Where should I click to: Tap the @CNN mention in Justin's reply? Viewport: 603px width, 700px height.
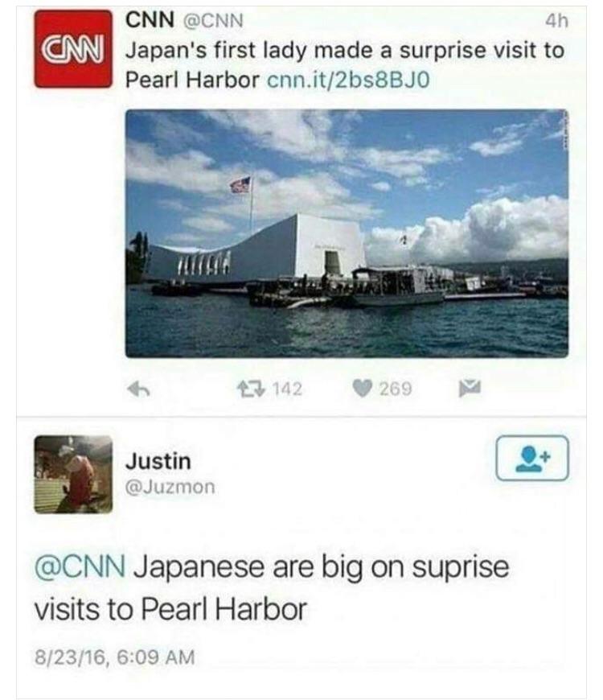pos(80,567)
